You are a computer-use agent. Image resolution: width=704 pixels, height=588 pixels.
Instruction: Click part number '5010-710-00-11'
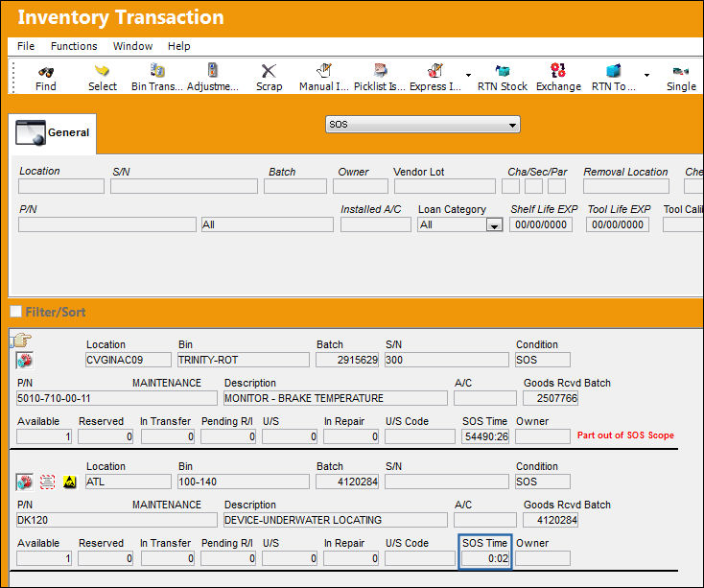coord(117,398)
